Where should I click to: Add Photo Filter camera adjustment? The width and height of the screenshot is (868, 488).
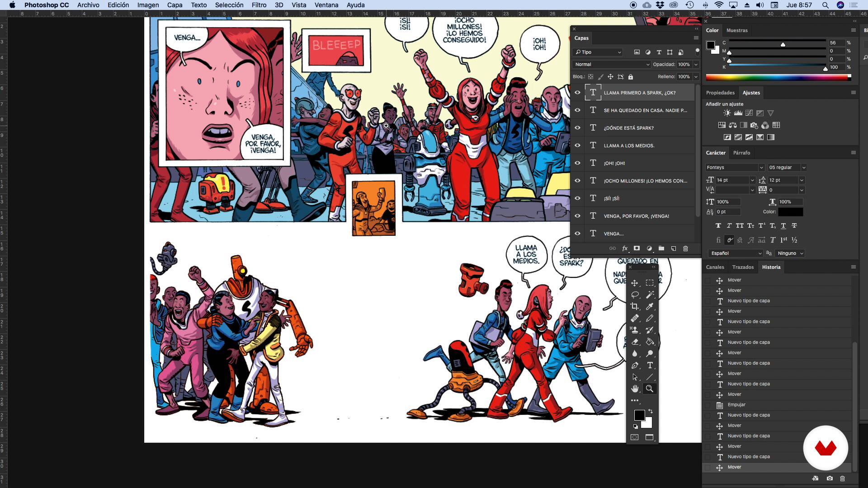tap(754, 125)
